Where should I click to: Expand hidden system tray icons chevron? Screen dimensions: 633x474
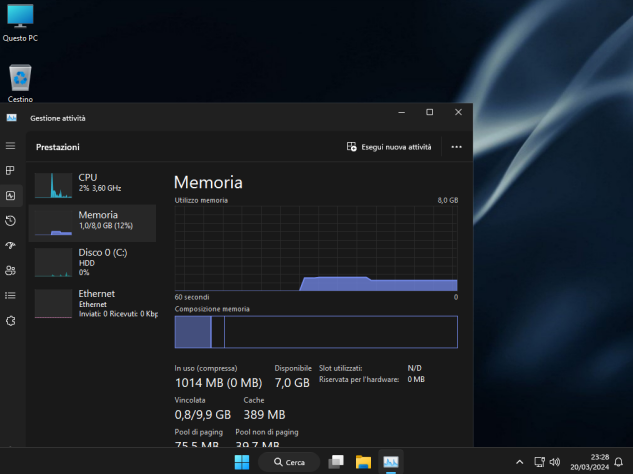(520, 462)
